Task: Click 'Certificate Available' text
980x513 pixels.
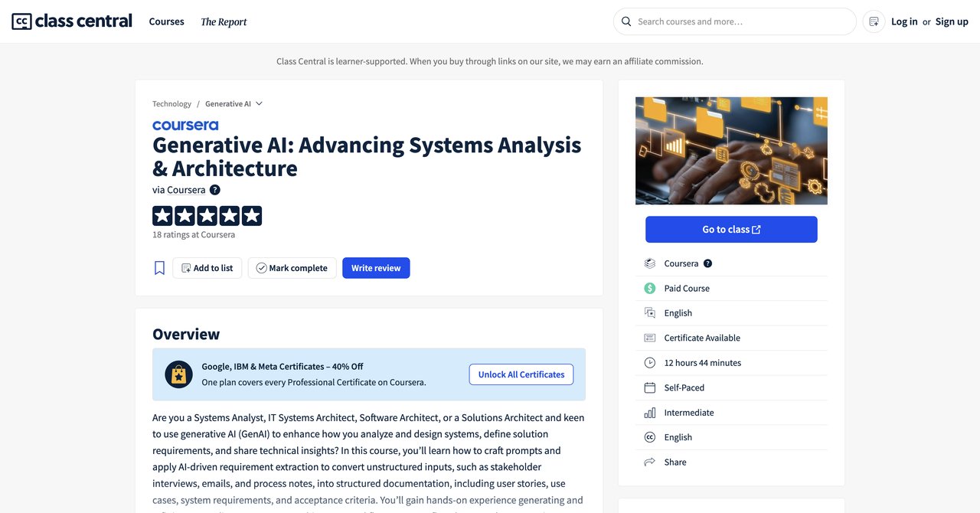Action: click(x=702, y=338)
